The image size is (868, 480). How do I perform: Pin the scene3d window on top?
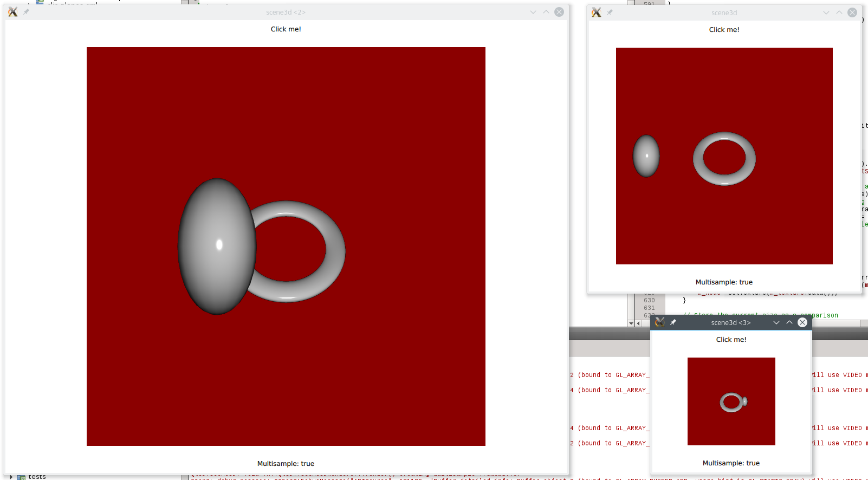coord(610,12)
